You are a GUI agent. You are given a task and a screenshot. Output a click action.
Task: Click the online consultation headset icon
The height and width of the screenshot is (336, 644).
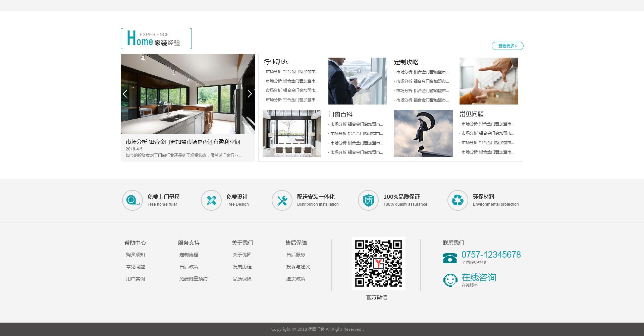tap(450, 280)
